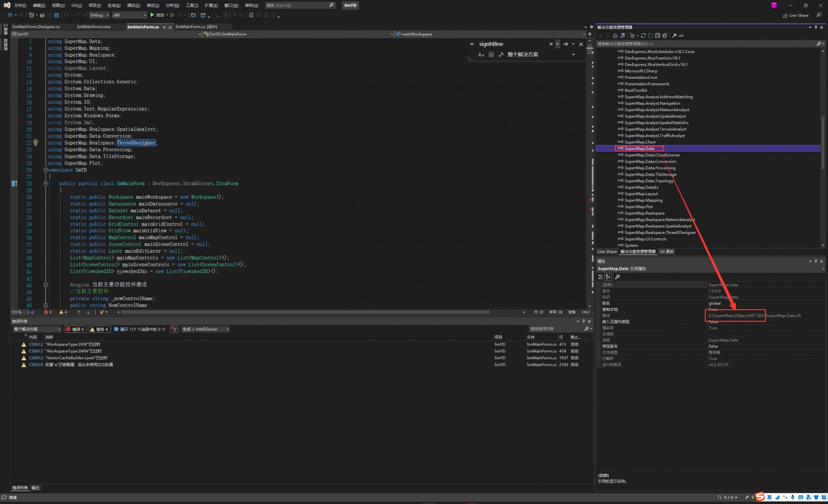Click the Property Pages wrench icon
Screen dimensions: 828x504
point(618,277)
